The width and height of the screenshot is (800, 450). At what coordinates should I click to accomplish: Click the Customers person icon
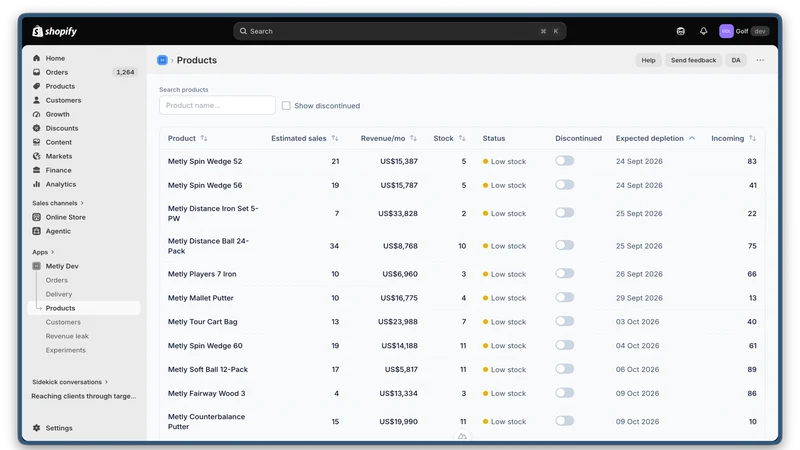click(36, 100)
